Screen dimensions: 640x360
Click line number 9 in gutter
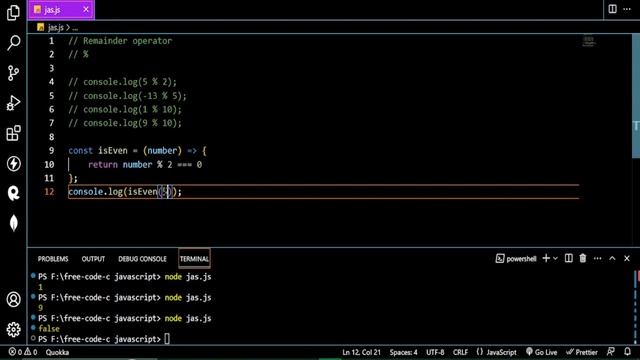point(51,150)
